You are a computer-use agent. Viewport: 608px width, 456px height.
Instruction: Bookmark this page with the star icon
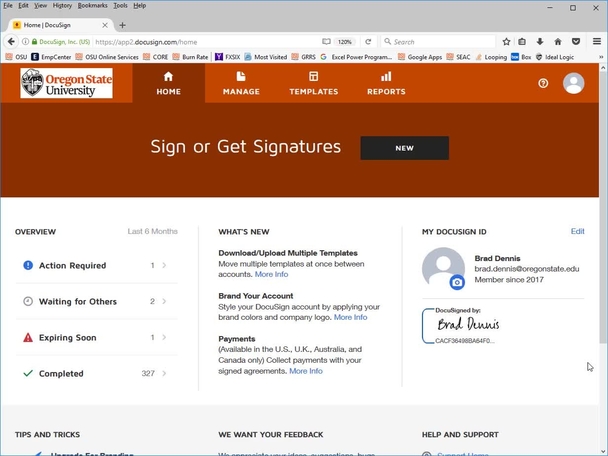tap(506, 42)
